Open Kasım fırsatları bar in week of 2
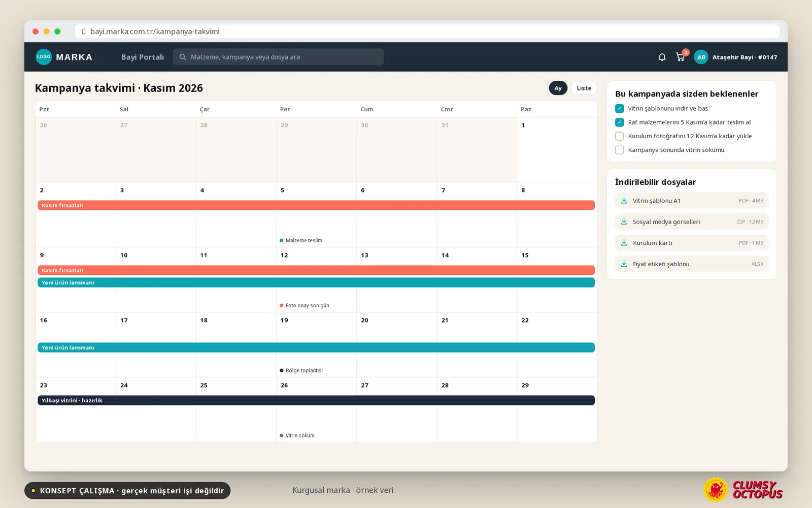This screenshot has width=812, height=508. point(316,205)
